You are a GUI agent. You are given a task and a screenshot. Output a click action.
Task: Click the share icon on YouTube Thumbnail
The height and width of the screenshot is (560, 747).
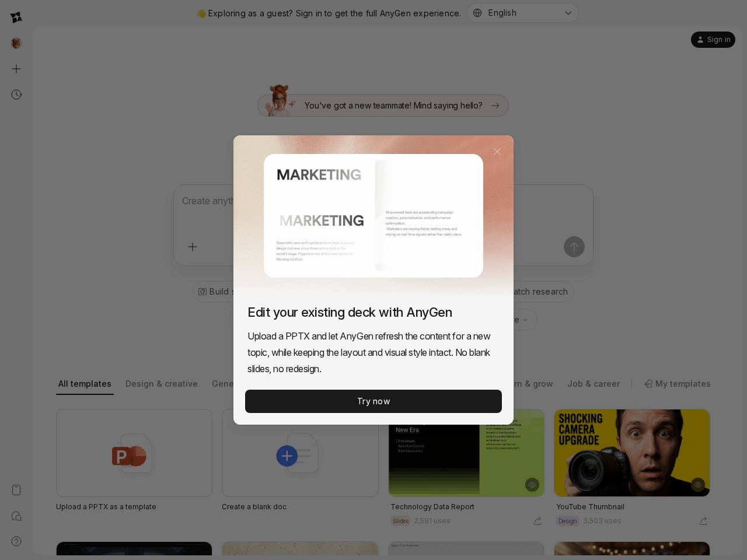703,521
